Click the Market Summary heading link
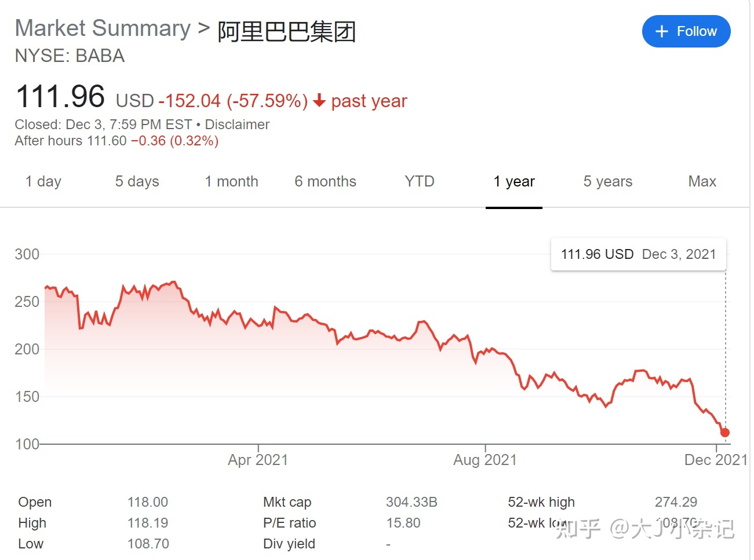Screen dimensions: 754x560 [x=103, y=28]
